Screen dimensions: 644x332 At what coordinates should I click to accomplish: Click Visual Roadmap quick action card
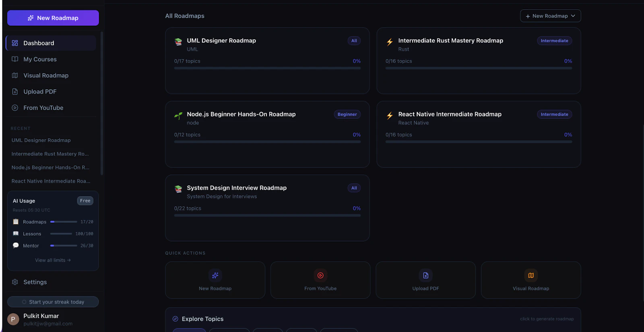click(x=531, y=280)
